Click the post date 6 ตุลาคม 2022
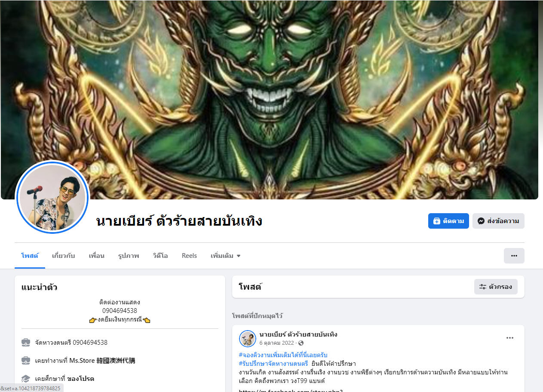 point(276,343)
